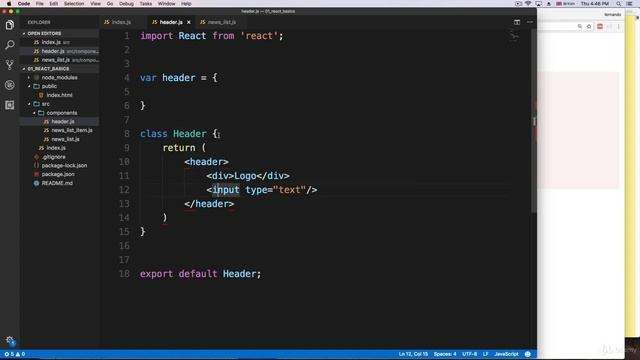The image size is (640, 360).
Task: Open the Debug view in activity bar
Action: (9, 85)
